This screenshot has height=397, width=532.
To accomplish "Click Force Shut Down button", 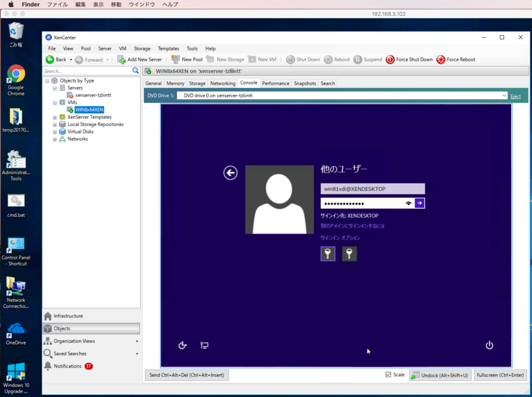I will click(x=409, y=59).
